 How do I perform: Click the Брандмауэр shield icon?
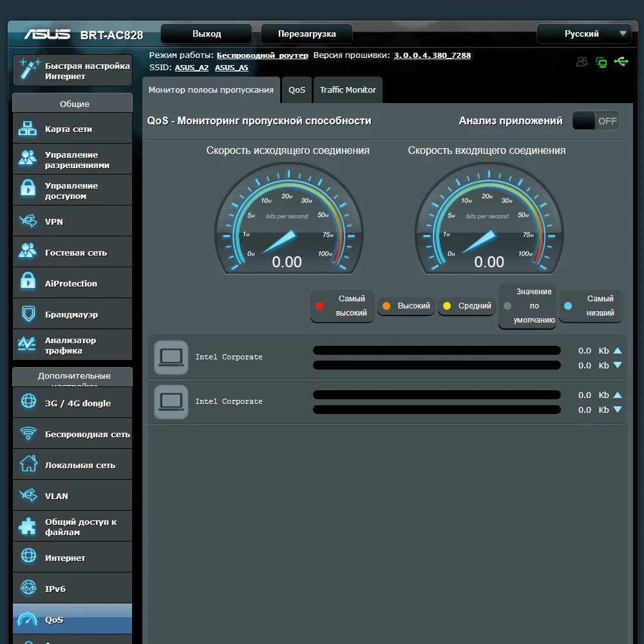(28, 314)
